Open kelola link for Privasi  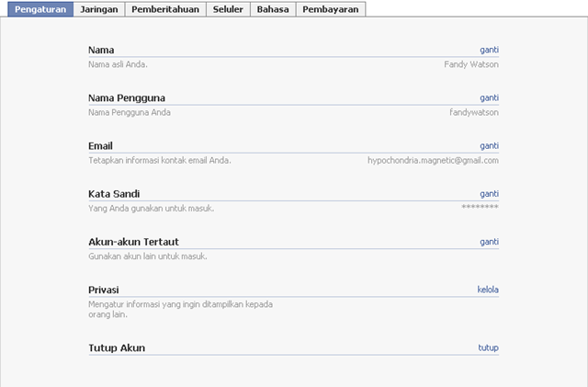click(x=488, y=290)
